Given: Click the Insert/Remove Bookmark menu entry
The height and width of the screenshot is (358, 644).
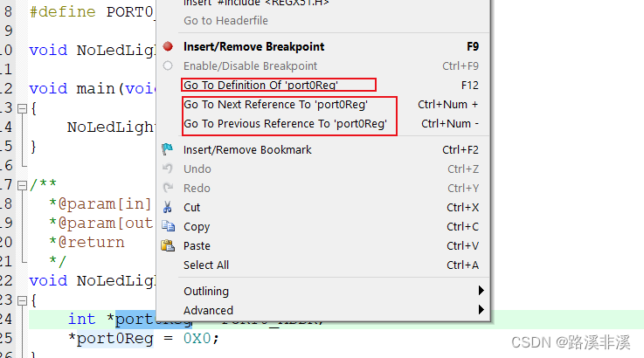Looking at the screenshot, I should click(x=247, y=149).
